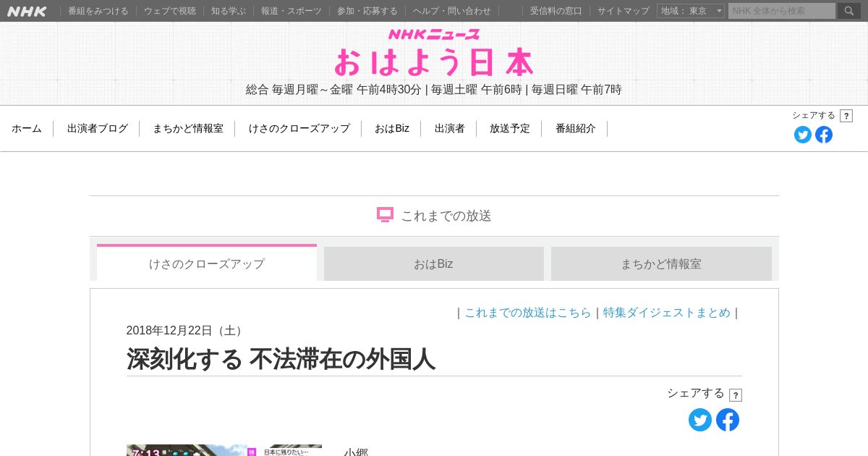Share on Facebook from the navigation bar
The height and width of the screenshot is (456, 868).
pos(824,135)
